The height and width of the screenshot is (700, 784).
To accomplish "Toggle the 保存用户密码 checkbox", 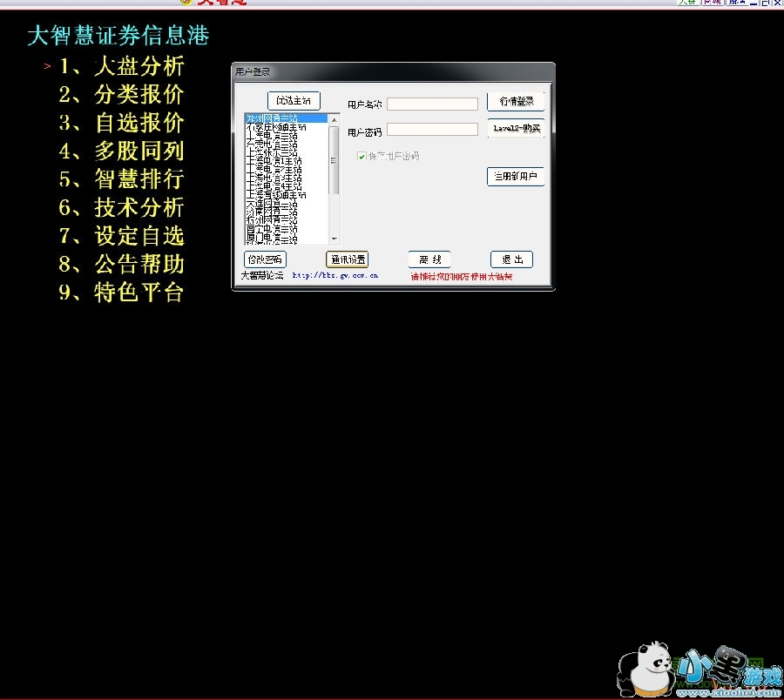I will (x=362, y=157).
